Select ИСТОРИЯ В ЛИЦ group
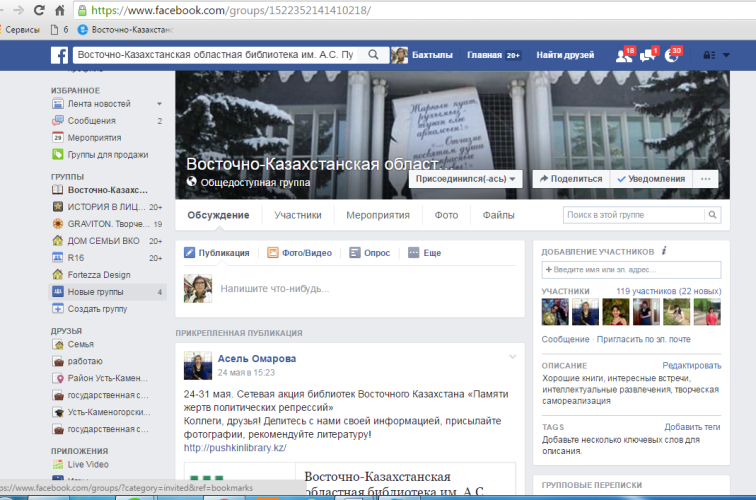 coord(106,207)
